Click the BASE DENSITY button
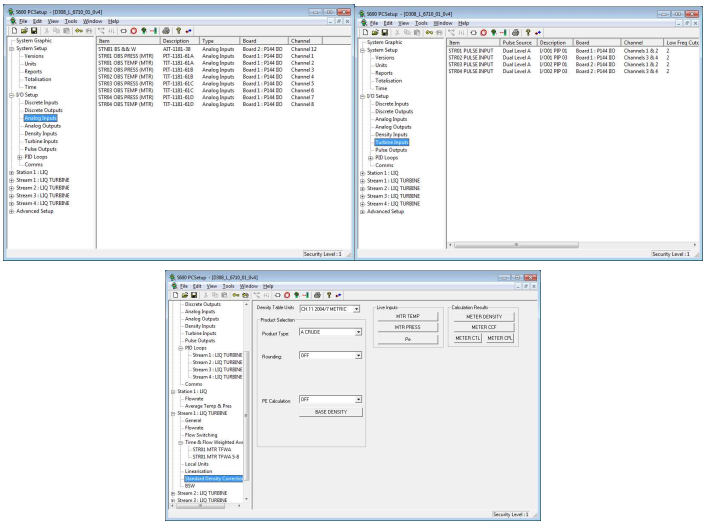 tap(331, 412)
